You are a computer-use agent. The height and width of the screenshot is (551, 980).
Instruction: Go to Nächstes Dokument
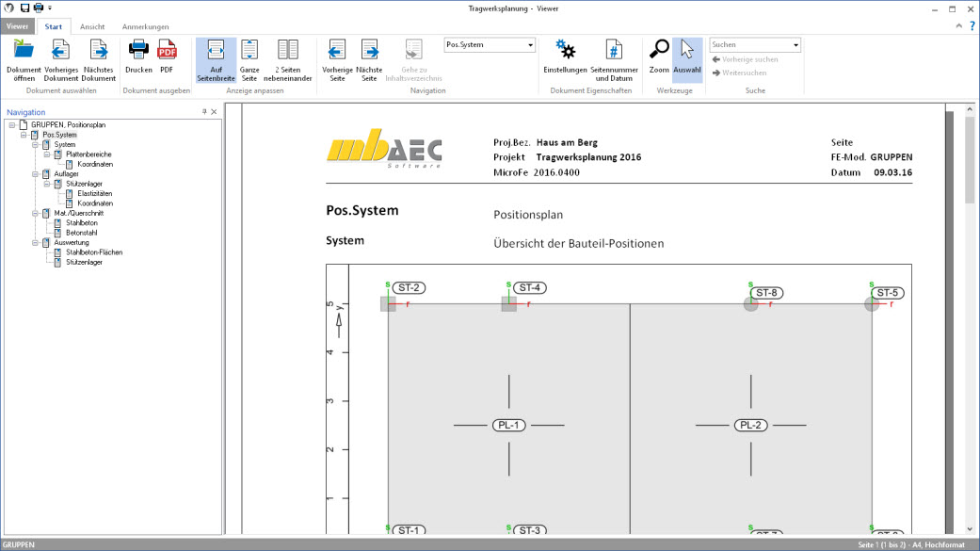(x=98, y=60)
